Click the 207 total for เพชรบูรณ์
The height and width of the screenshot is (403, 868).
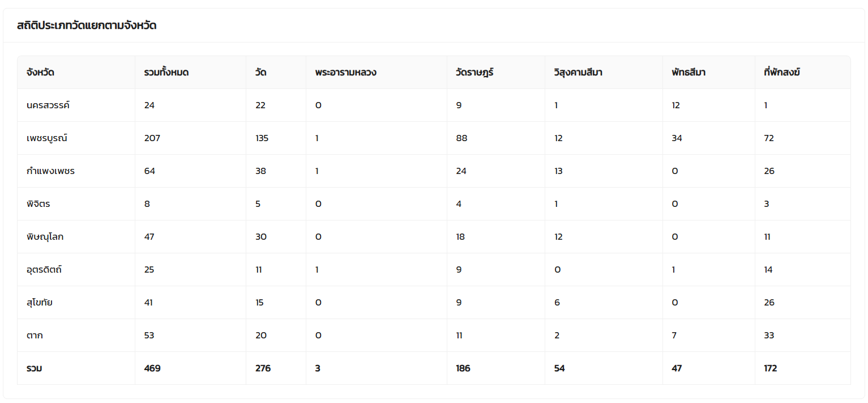click(x=152, y=138)
